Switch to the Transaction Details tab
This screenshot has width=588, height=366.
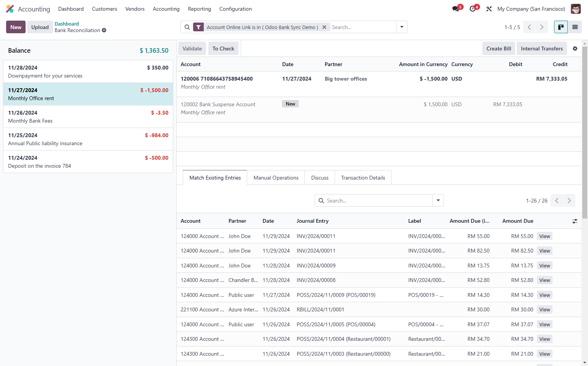(x=363, y=178)
